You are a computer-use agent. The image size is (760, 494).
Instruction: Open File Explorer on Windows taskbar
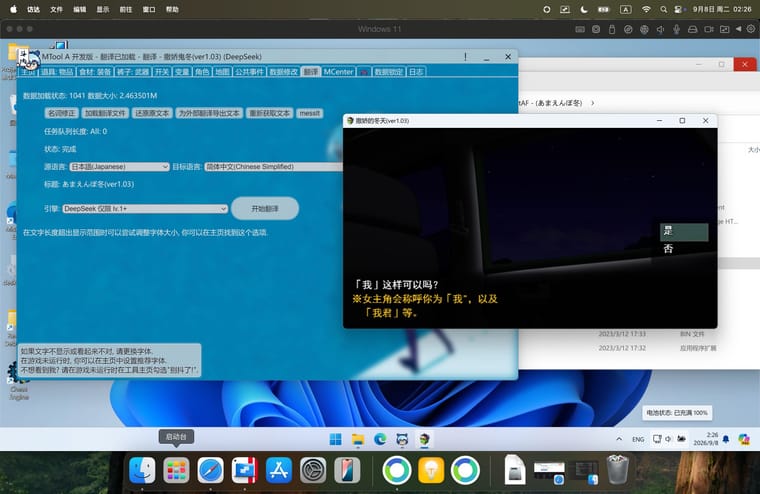click(x=358, y=439)
